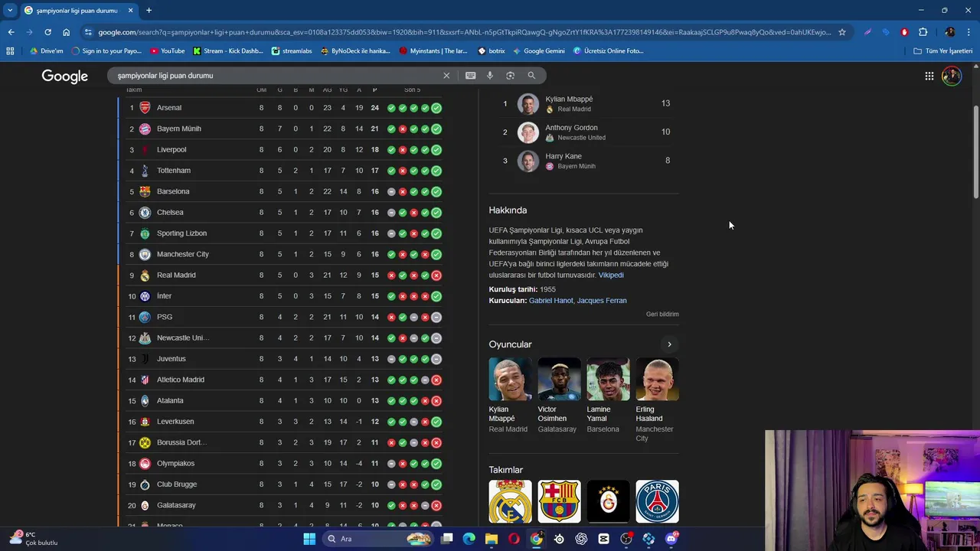Start voice search with microphone icon
The height and width of the screenshot is (551, 980).
point(490,75)
